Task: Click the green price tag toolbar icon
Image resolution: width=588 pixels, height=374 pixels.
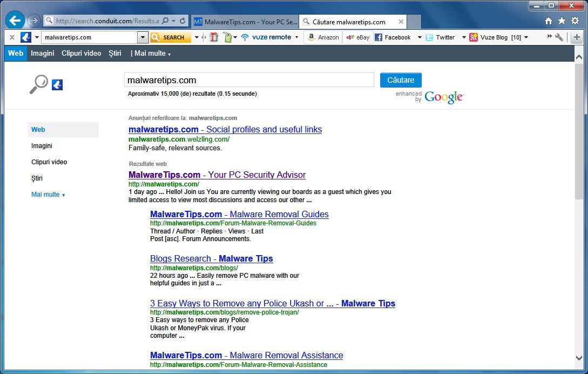Action: 227,37
